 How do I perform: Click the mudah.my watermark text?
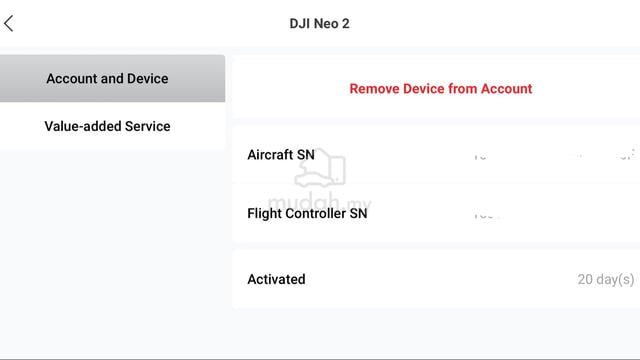[x=320, y=202]
